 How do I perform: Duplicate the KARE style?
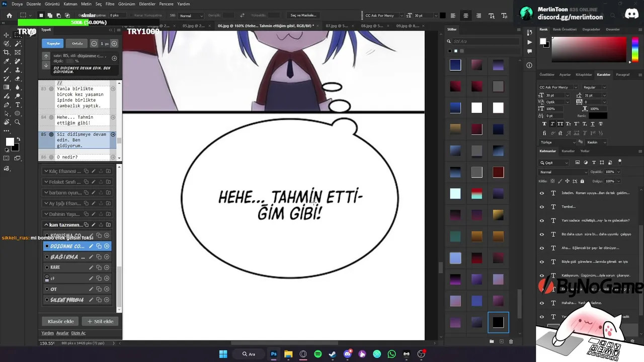click(99, 267)
